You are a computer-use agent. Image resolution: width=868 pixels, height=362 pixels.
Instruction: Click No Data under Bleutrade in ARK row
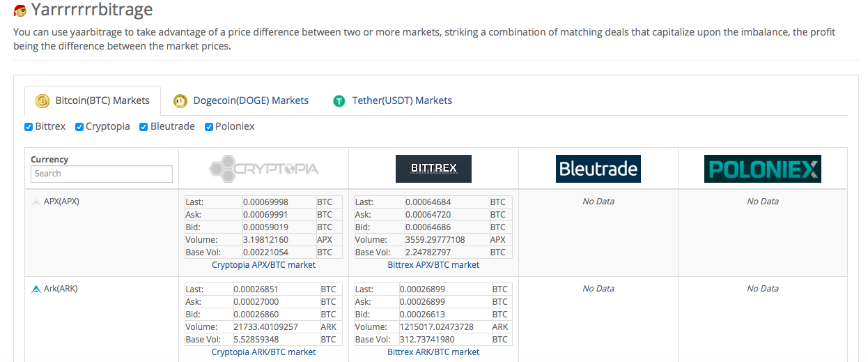(x=598, y=289)
